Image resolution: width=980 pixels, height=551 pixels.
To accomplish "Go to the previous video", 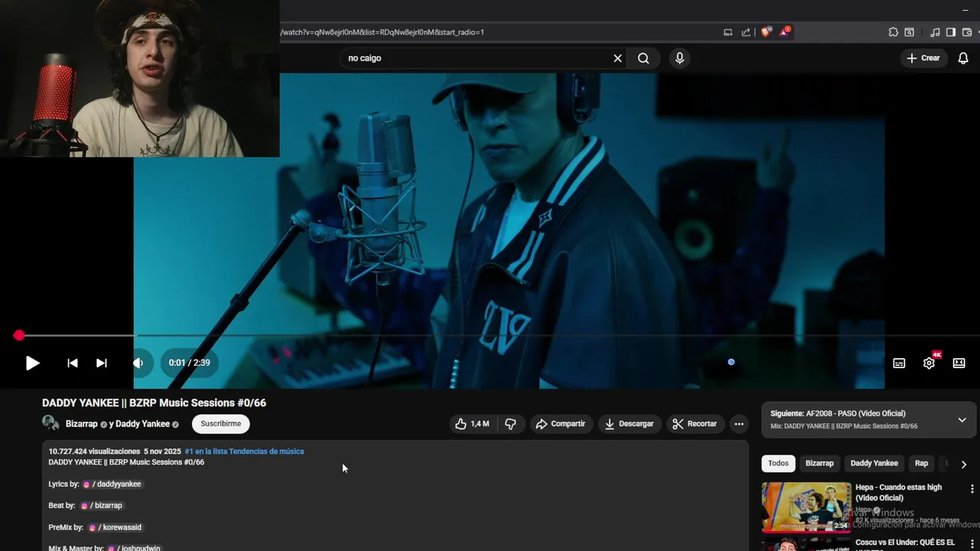I will click(x=72, y=363).
